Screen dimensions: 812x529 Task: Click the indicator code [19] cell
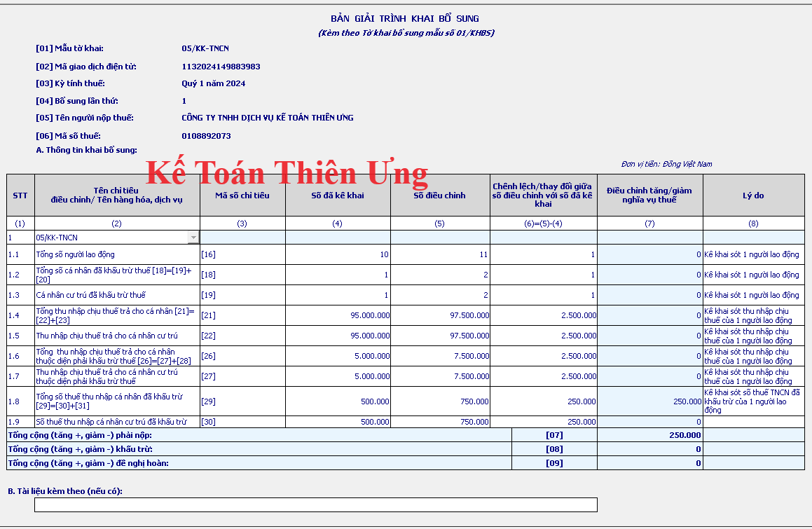(x=242, y=295)
